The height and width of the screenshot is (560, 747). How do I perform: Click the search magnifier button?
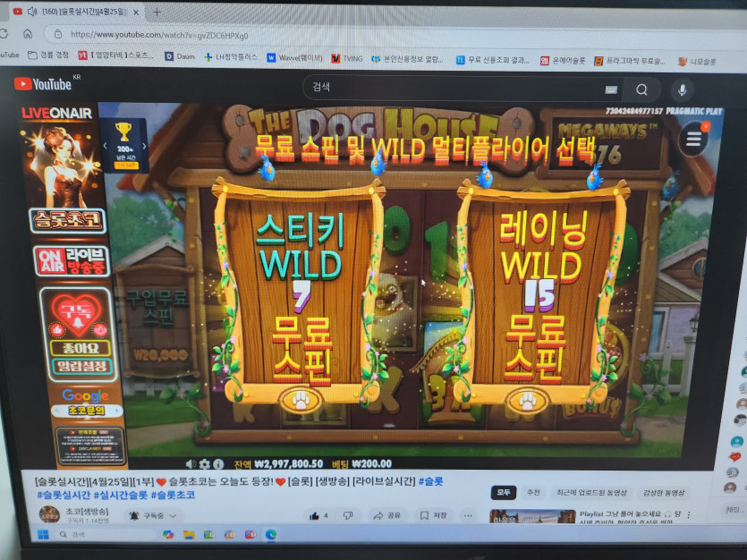point(641,89)
